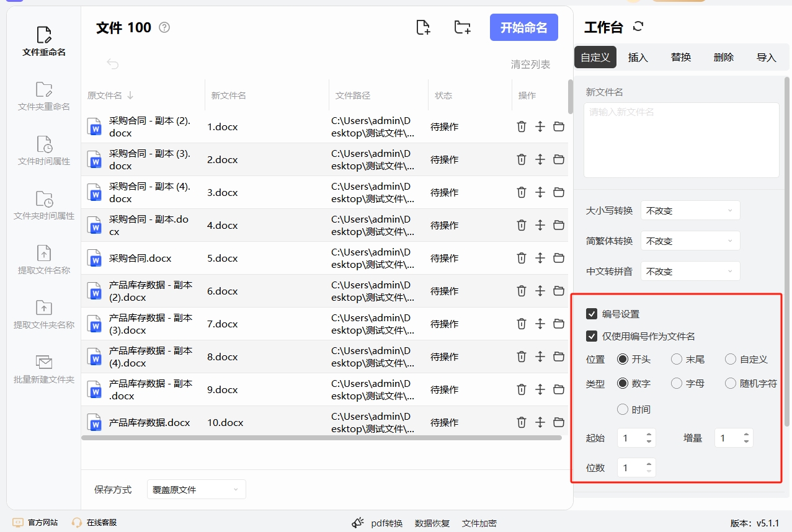Select the 数字 type radio button
Screen dimensions: 792x532
click(x=623, y=383)
